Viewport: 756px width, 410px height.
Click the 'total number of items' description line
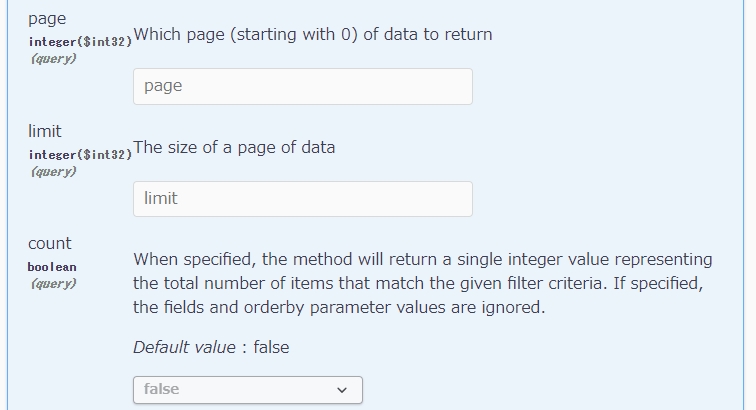coord(418,283)
